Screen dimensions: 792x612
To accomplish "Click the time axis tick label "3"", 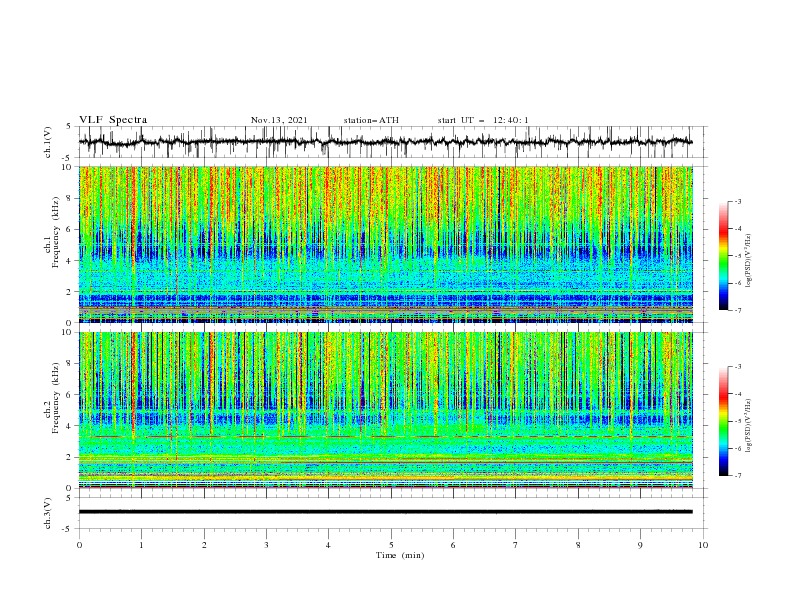I will point(266,545).
